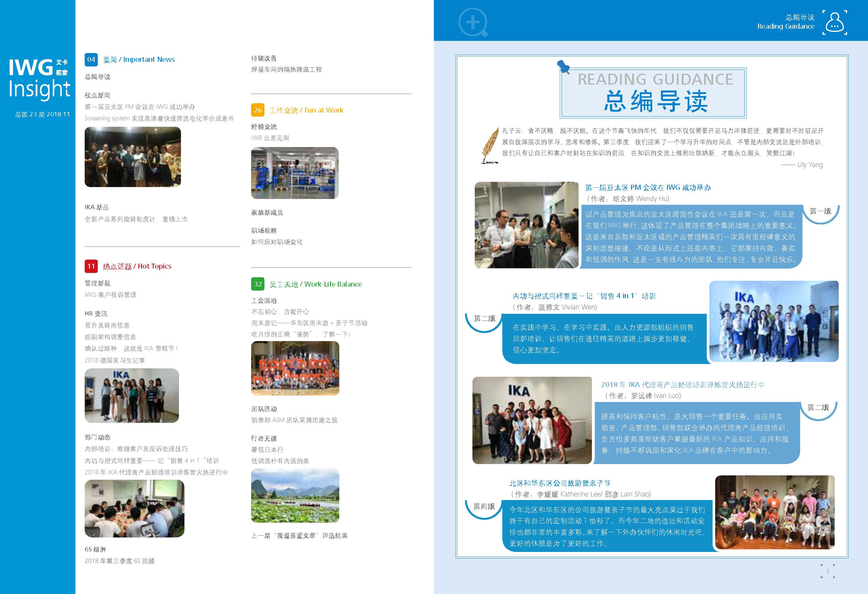Click 确认过眼神，这就是 IKA 雪糕节 line

[x=131, y=349]
